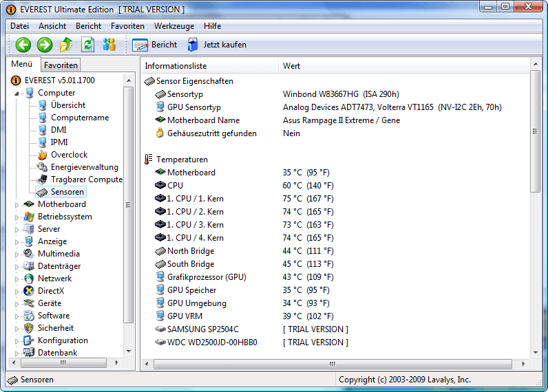Viewport: 548px width, 392px height.
Task: Click the Gehäusezutritt gefunden padlock icon
Action: (x=160, y=133)
